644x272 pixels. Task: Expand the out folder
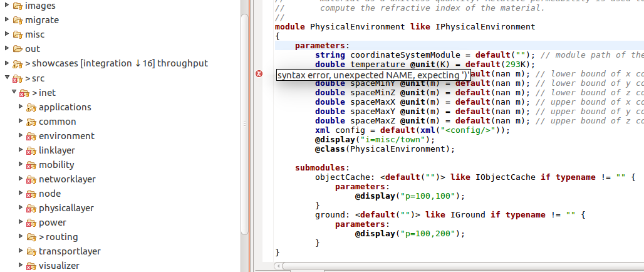(x=6, y=48)
